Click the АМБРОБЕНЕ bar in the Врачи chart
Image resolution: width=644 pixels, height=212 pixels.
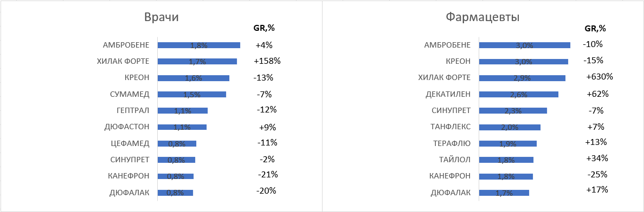click(199, 45)
